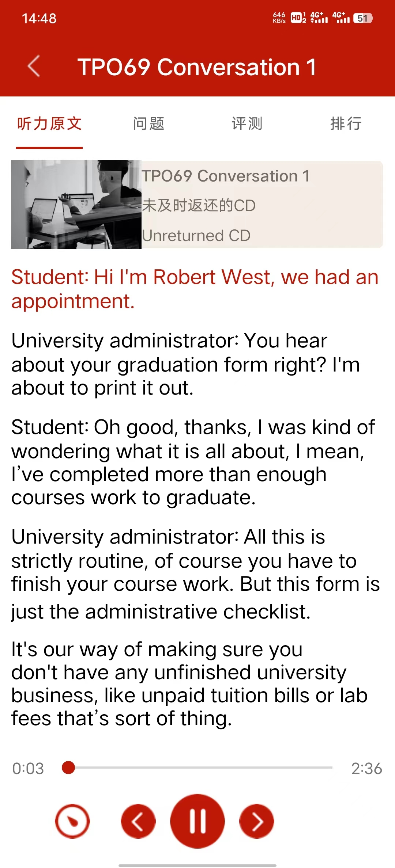This screenshot has width=395, height=868.
Task: Tap the battery indicator in status bar
Action: (363, 18)
